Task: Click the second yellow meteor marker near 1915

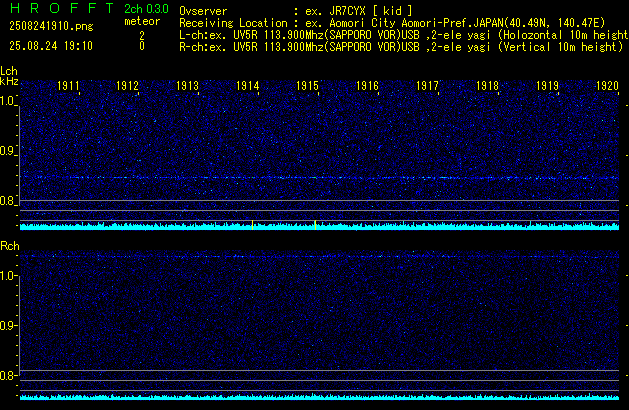Action: click(x=315, y=225)
